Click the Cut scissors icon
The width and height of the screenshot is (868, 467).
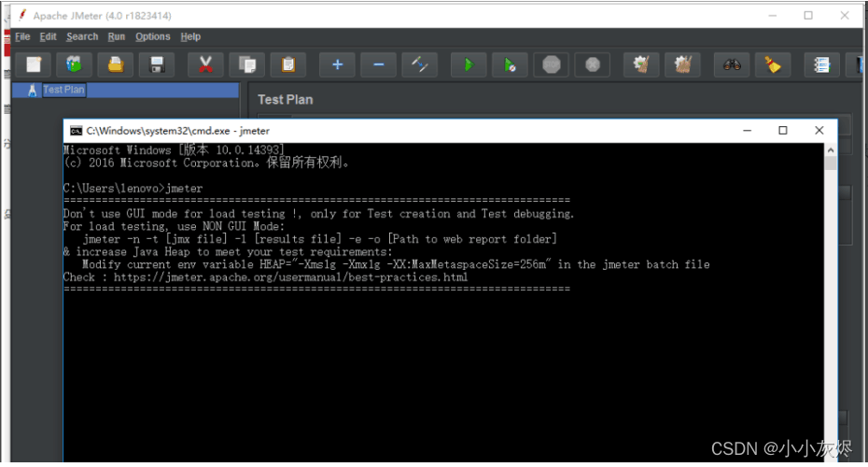click(x=205, y=64)
